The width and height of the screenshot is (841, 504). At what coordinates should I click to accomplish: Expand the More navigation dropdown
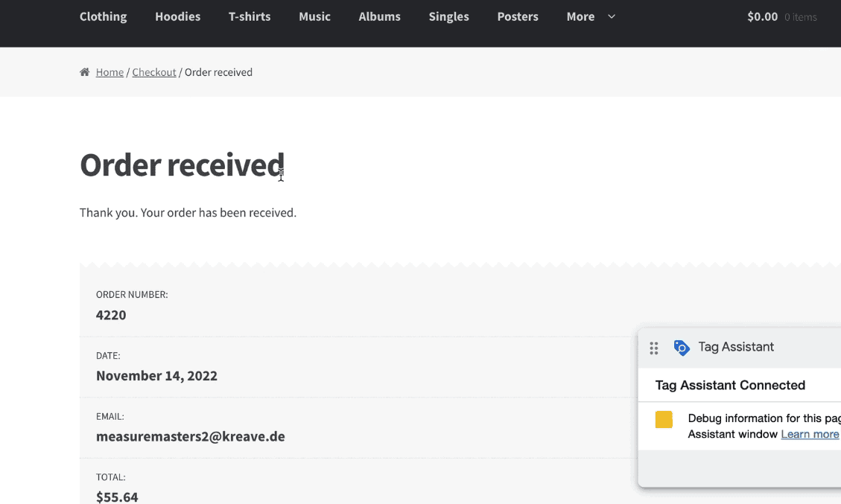tap(580, 16)
